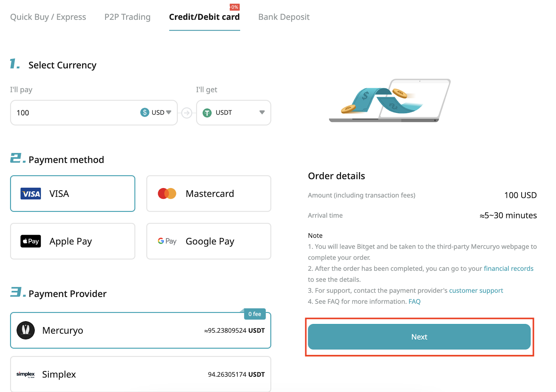
Task: Expand the USDT receive currency dropdown
Action: [234, 112]
